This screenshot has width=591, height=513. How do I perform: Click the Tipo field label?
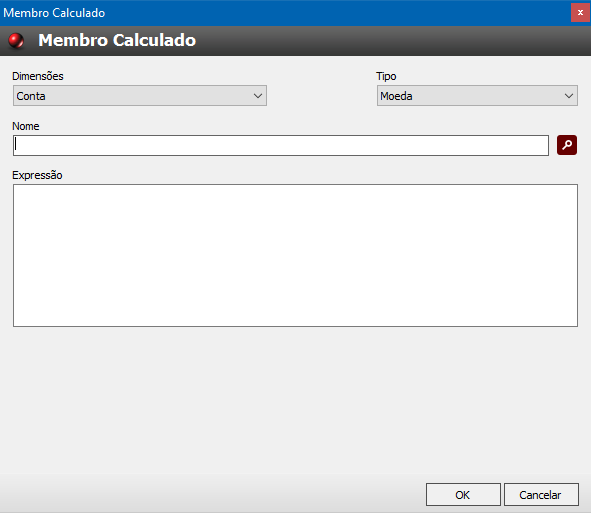[x=386, y=76]
